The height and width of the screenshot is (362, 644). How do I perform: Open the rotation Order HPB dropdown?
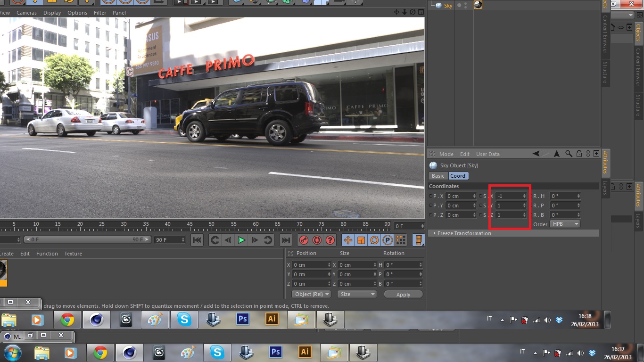(x=565, y=224)
